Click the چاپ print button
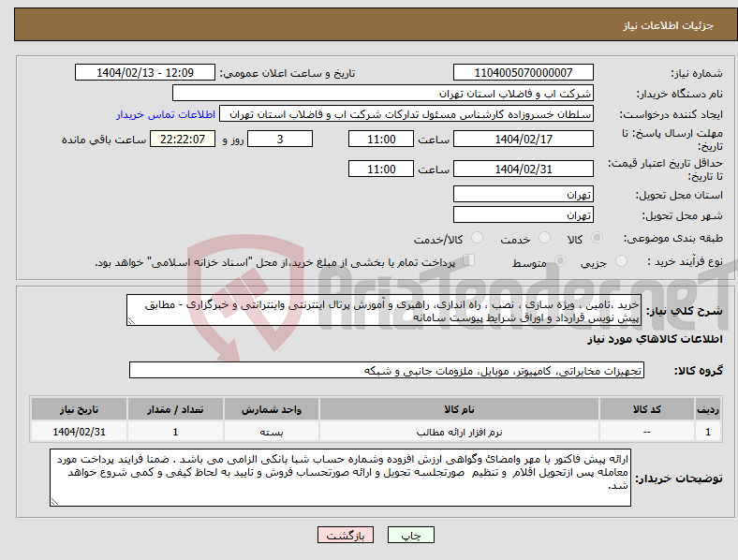 411,535
